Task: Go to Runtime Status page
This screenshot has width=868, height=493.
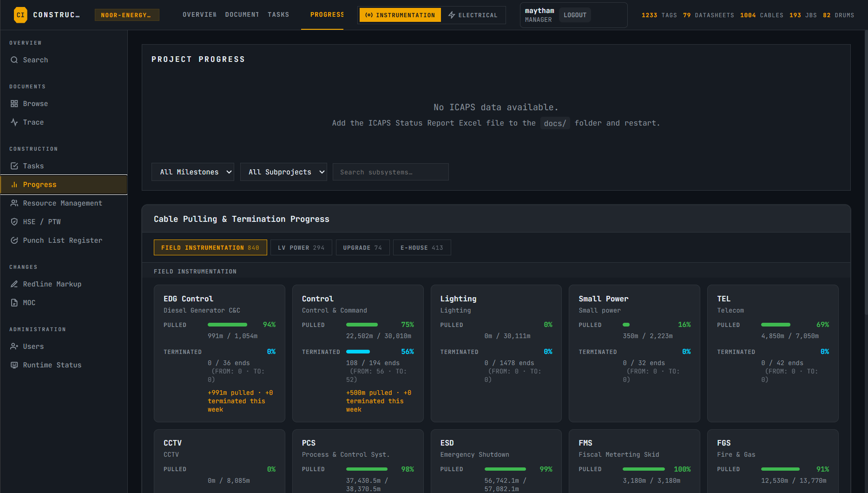Action: pyautogui.click(x=64, y=365)
